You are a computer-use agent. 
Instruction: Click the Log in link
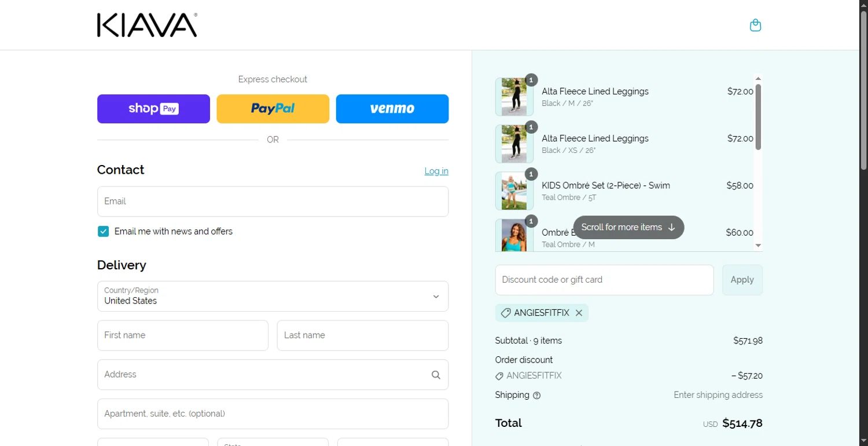pos(436,171)
